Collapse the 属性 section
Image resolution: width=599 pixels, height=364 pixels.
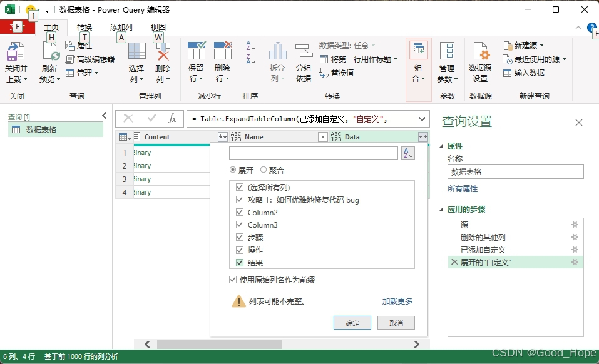442,146
